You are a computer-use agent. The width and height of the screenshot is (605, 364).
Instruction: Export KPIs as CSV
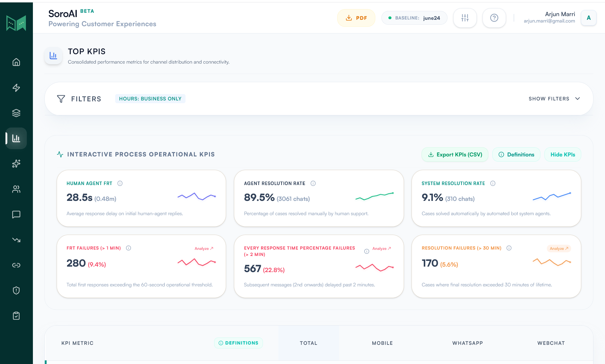point(455,155)
